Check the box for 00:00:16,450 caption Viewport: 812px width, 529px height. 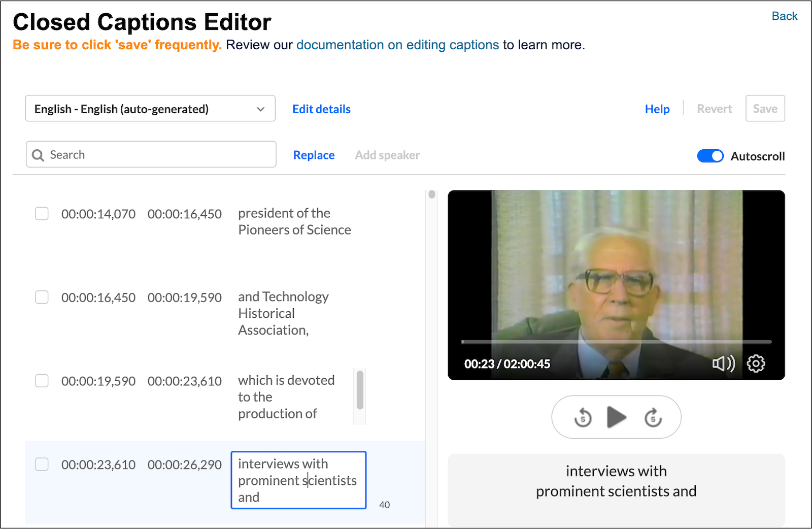pyautogui.click(x=42, y=297)
